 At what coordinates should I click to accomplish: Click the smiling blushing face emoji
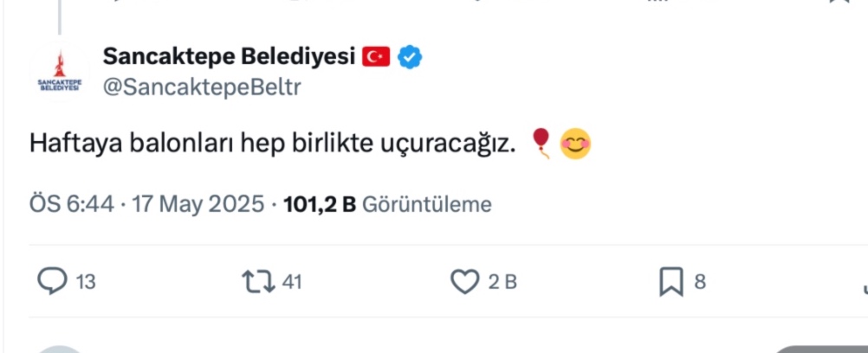coord(576,144)
